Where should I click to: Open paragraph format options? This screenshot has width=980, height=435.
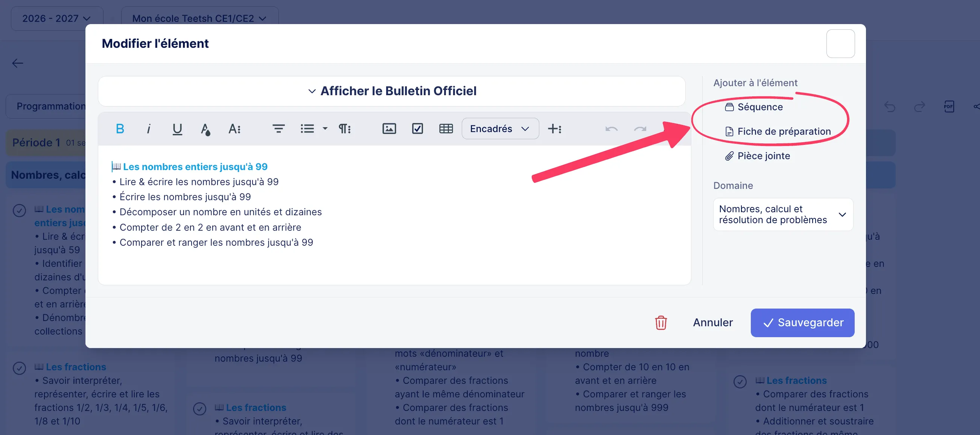click(x=345, y=129)
